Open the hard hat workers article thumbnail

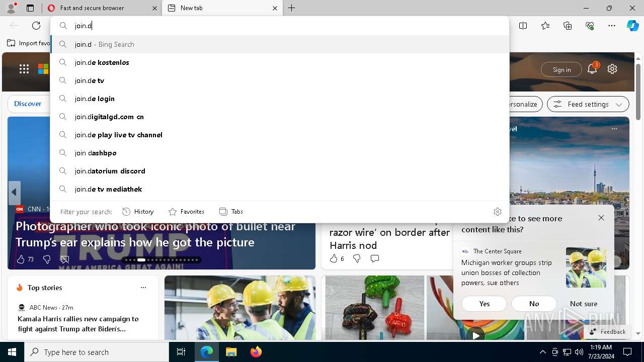[x=240, y=308]
